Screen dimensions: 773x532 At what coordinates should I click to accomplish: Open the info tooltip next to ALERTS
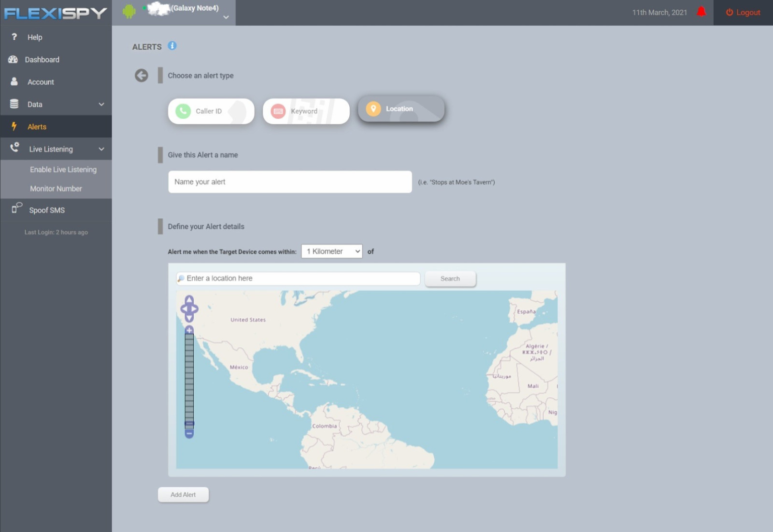[172, 46]
